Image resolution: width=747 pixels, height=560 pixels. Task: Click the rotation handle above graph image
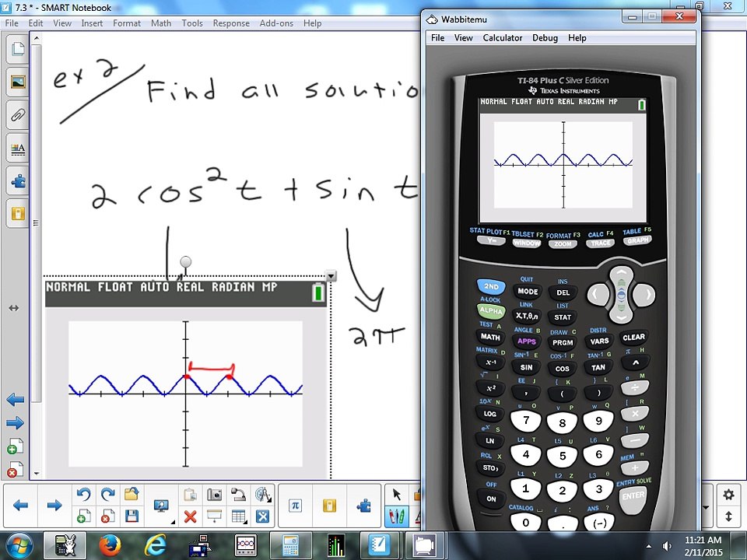pyautogui.click(x=186, y=262)
